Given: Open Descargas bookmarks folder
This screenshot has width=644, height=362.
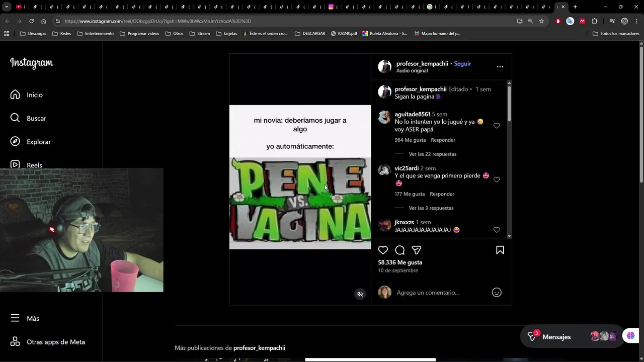Looking at the screenshot, I should [33, 33].
